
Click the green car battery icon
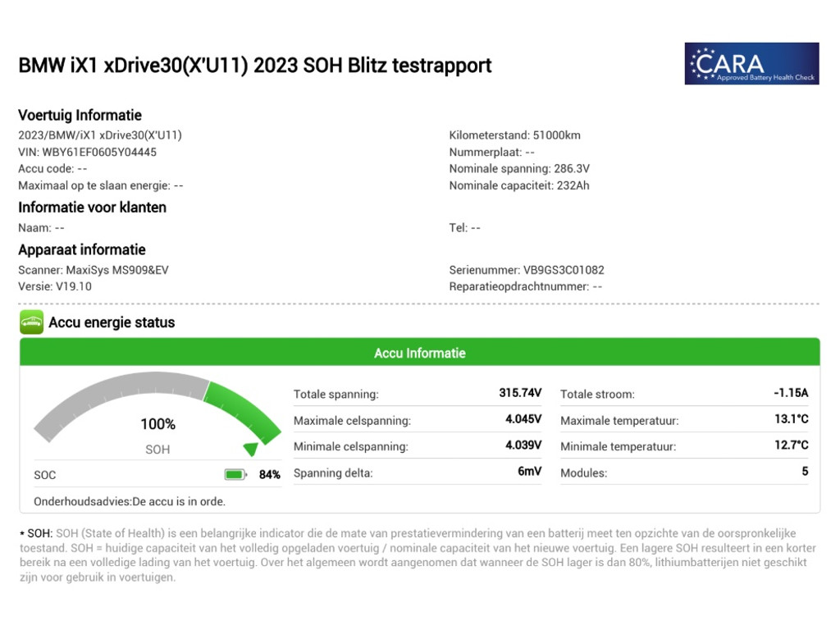[31, 322]
